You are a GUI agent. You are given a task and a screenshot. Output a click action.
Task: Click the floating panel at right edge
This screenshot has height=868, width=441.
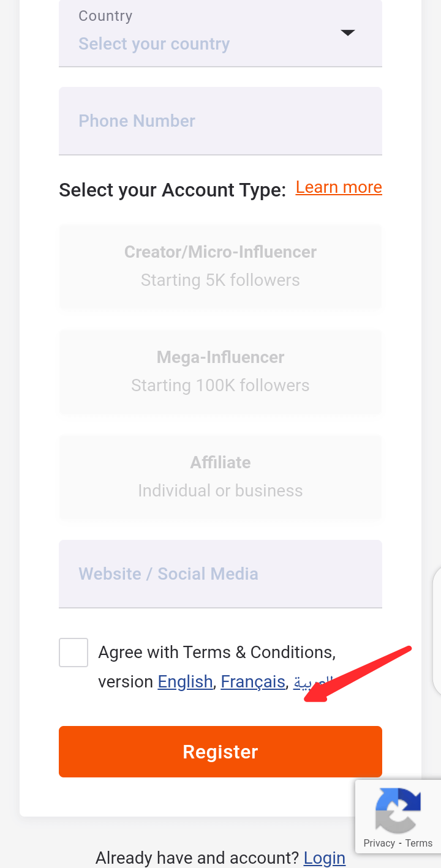pos(436,630)
